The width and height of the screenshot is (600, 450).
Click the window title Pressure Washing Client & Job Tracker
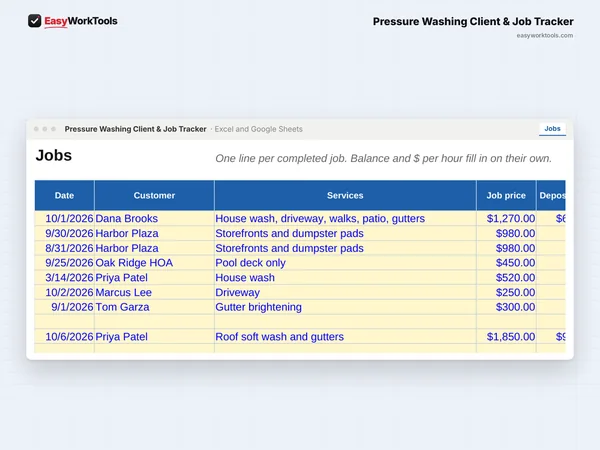click(135, 129)
